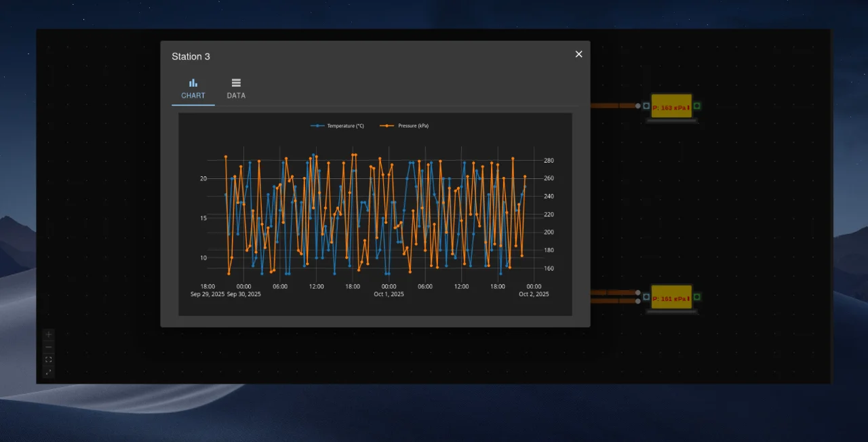Click the Oct 2, 2025 axis label

(534, 294)
